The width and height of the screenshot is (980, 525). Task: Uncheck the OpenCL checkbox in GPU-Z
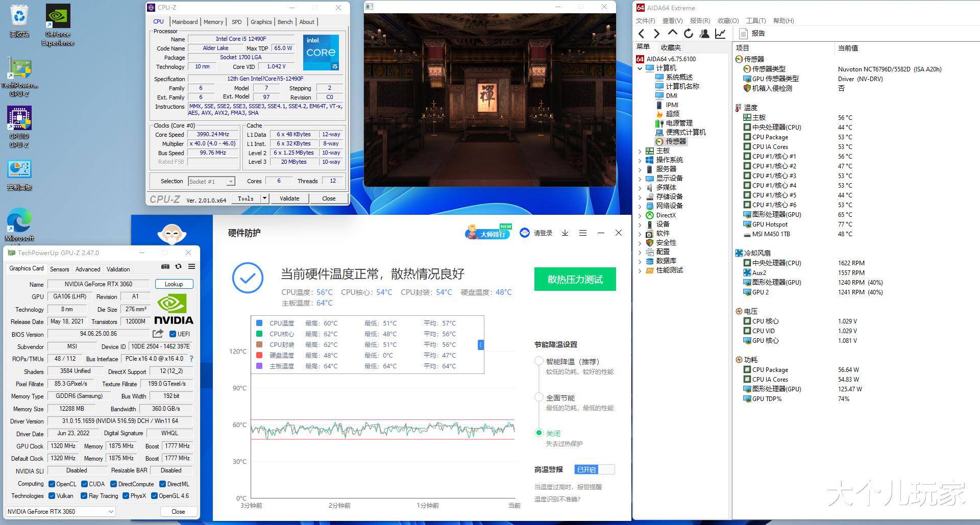point(52,483)
